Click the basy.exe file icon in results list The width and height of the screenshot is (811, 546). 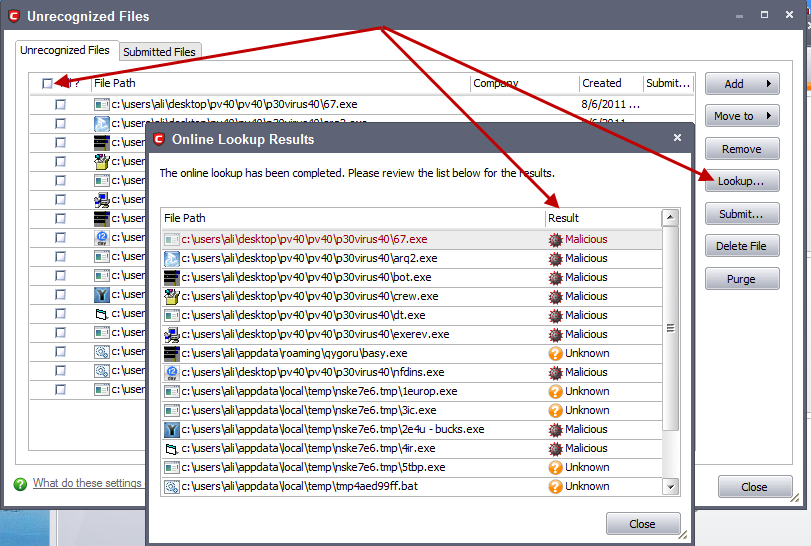171,354
